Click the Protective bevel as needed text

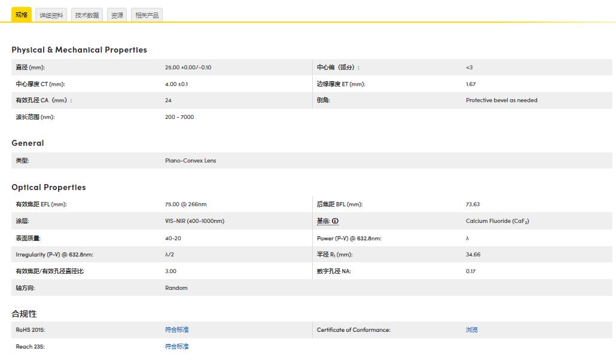(501, 100)
